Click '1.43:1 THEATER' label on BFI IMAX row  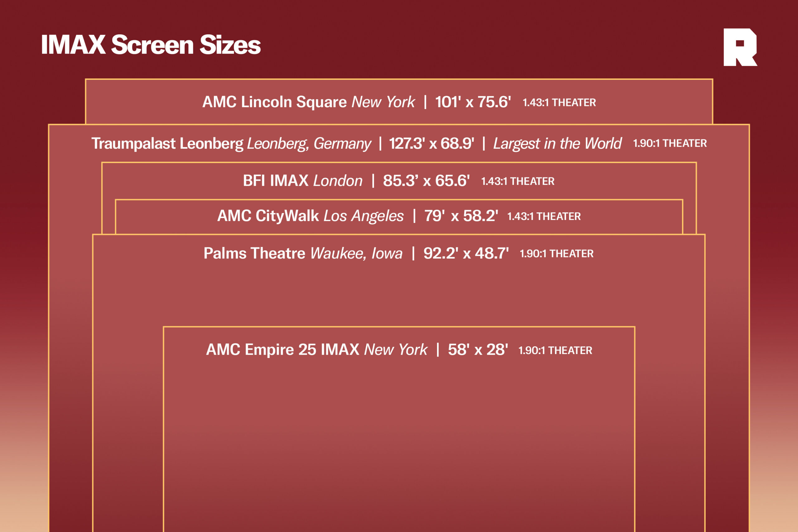[518, 181]
